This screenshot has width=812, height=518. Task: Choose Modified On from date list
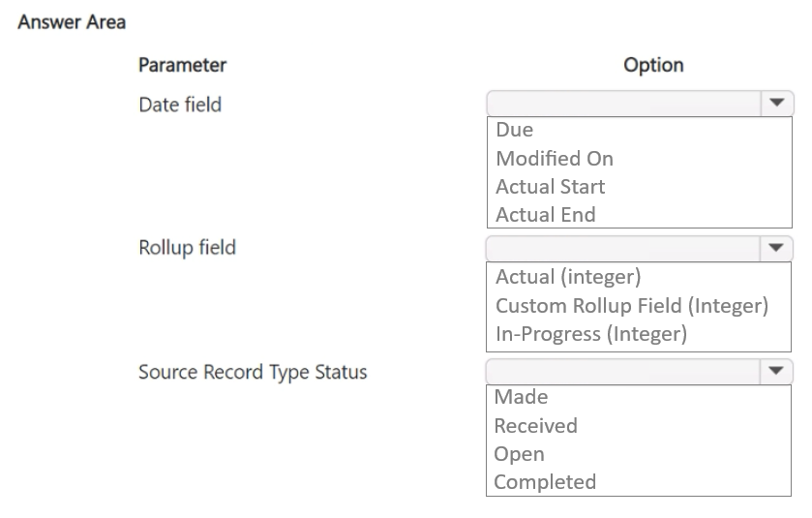(554, 158)
